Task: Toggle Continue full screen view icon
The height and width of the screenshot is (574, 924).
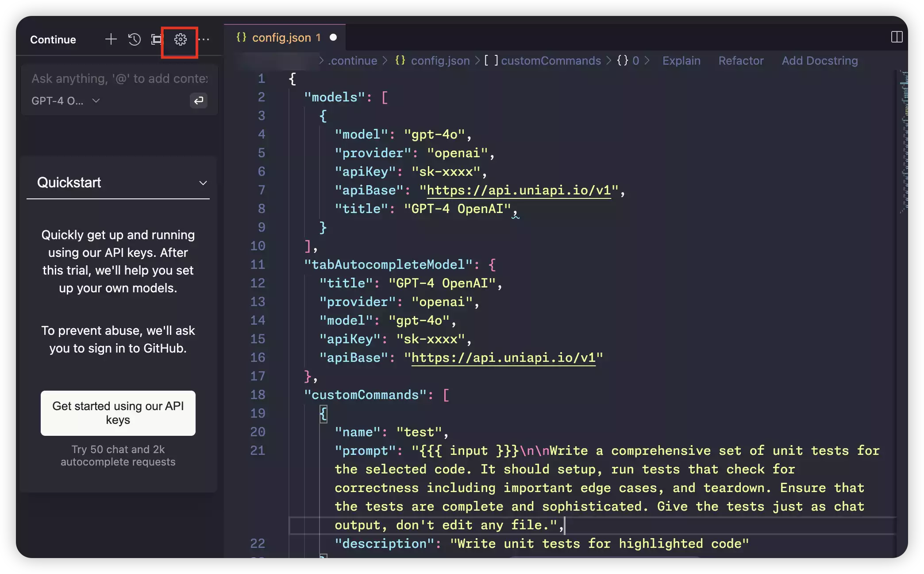Action: 157,39
